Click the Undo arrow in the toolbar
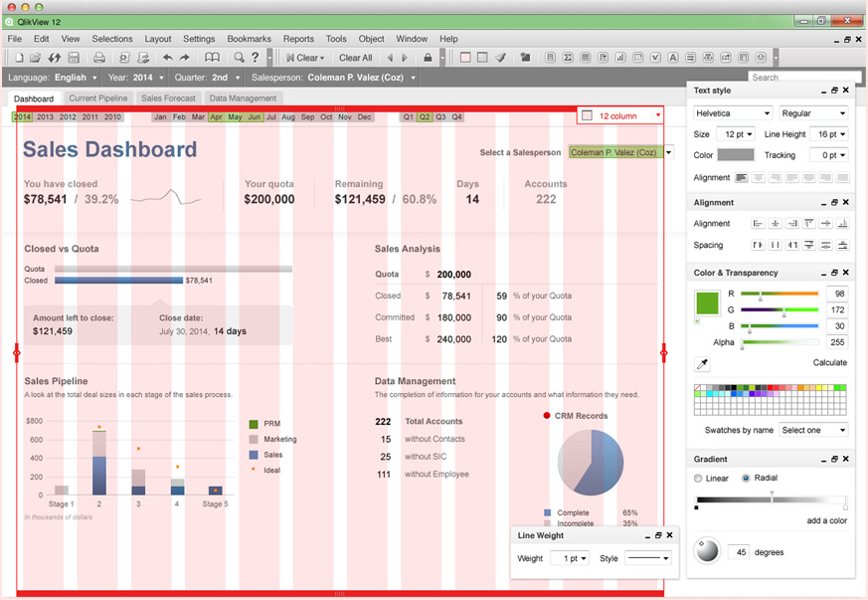 point(166,57)
